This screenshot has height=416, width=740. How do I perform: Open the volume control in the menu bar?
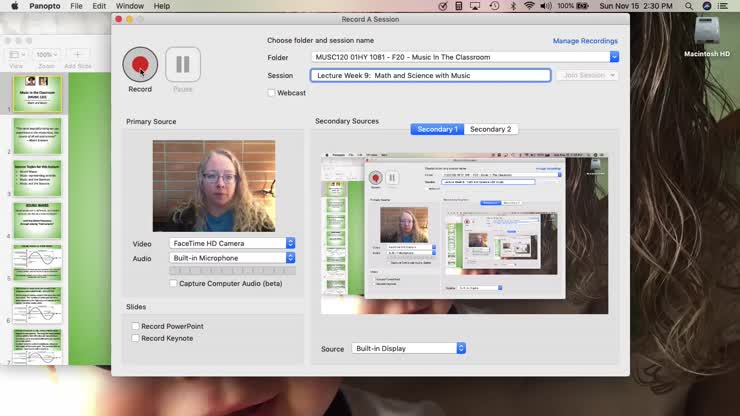(x=546, y=6)
